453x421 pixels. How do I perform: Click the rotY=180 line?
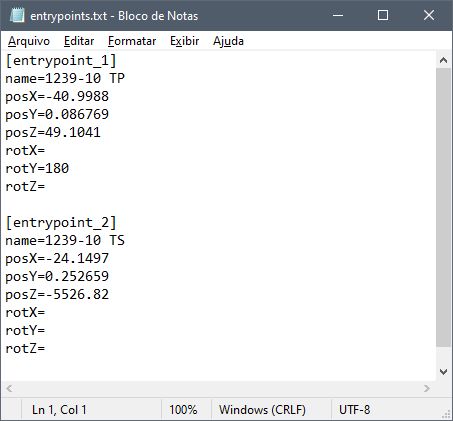[37, 169]
